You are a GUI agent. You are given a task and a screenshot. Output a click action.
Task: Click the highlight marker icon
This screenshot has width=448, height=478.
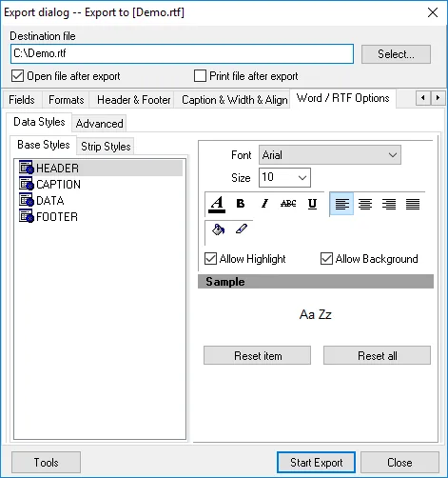tap(242, 229)
